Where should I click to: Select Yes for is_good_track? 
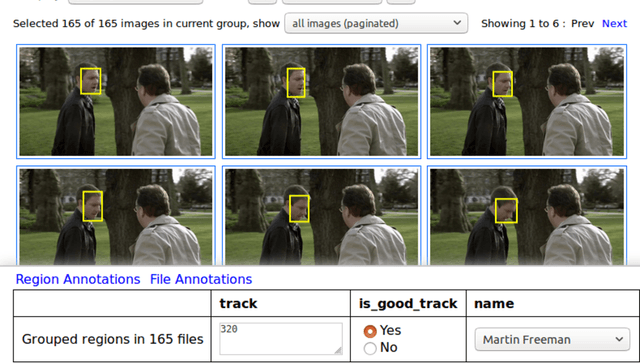370,331
